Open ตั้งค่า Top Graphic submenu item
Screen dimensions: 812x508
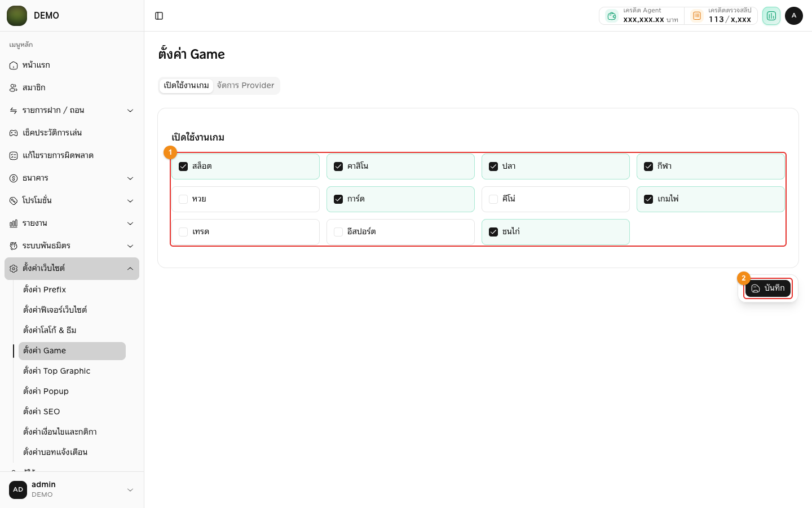72,371
